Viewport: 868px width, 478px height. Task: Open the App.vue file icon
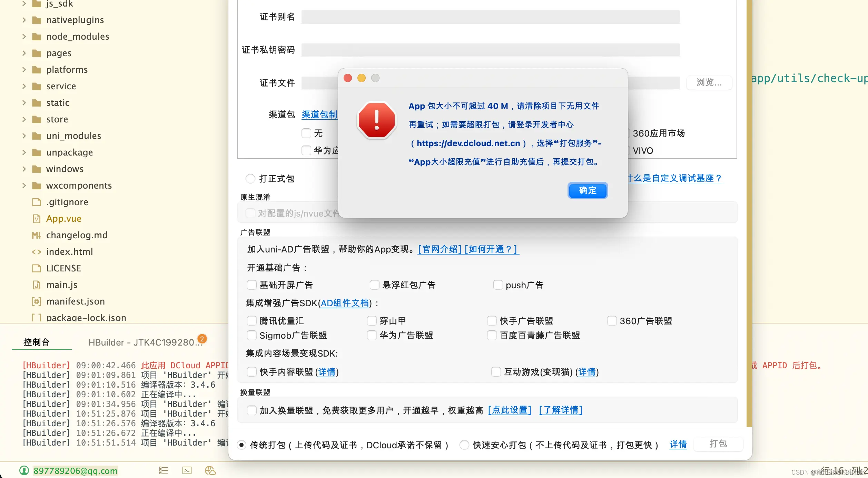tap(37, 218)
